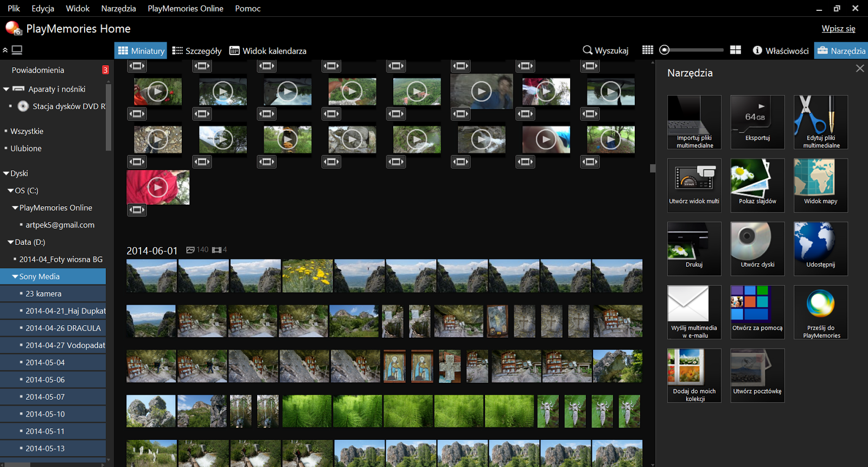The image size is (868, 467).
Task: Adjust the thumbnail size slider handle
Action: tap(664, 50)
